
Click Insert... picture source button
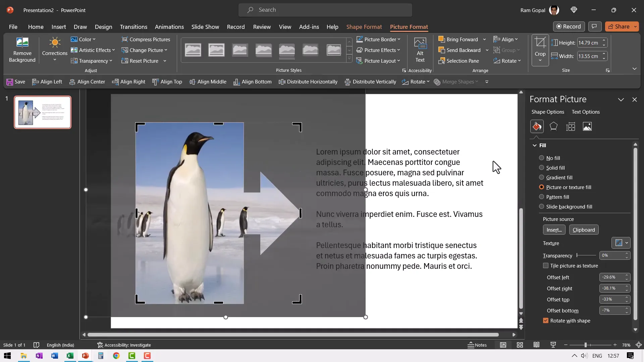pyautogui.click(x=554, y=230)
